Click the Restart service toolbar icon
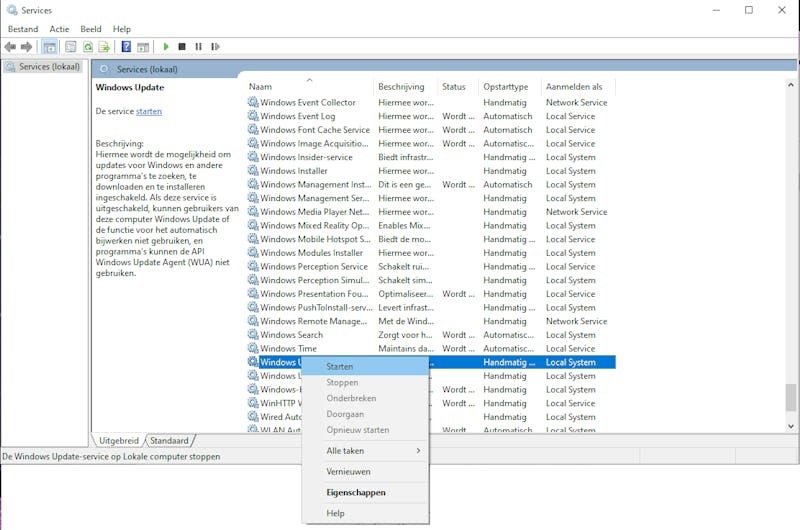Screen dimensions: 800x530 pyautogui.click(x=215, y=46)
